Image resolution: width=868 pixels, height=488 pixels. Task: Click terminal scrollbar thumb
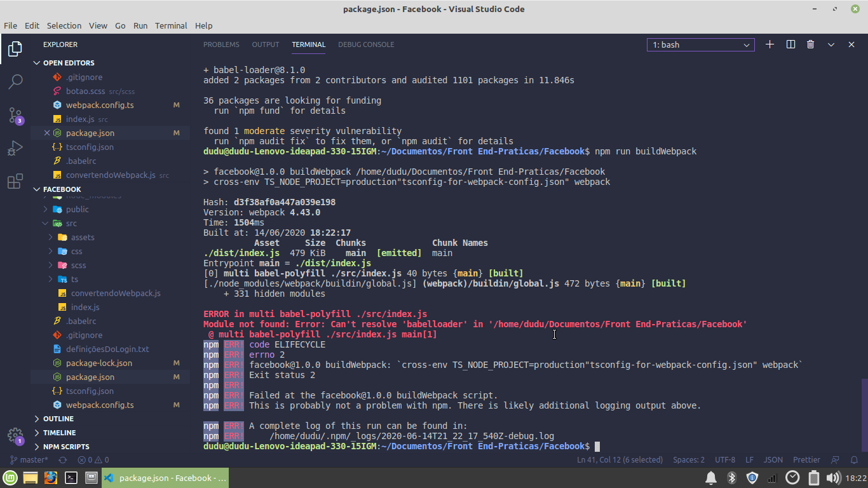click(864, 414)
